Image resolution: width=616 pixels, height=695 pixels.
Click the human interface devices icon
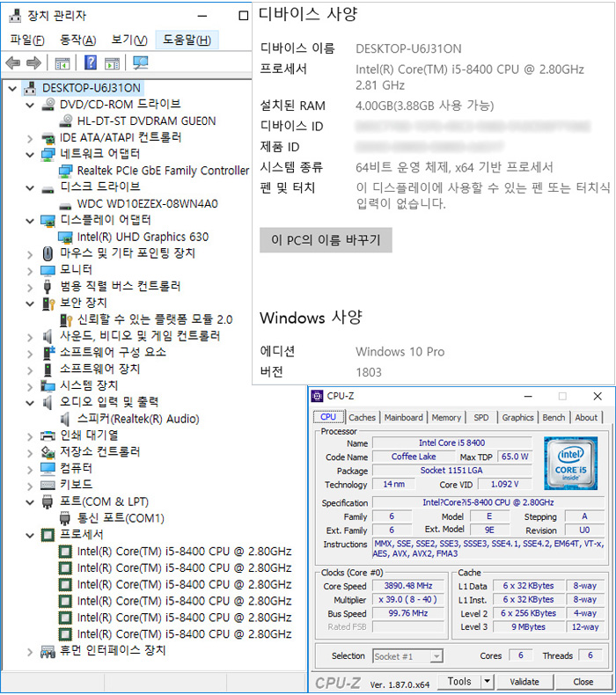(x=48, y=651)
